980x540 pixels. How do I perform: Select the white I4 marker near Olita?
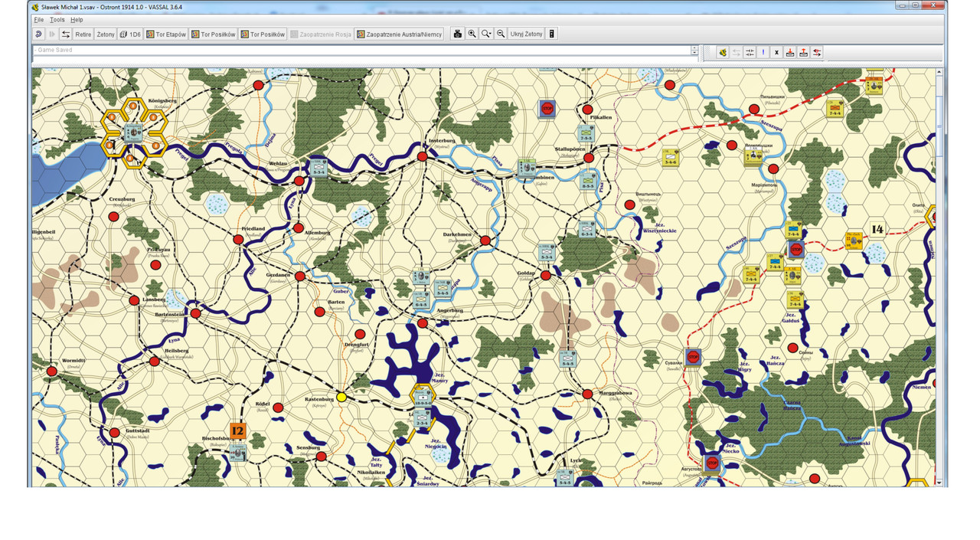coord(877,228)
